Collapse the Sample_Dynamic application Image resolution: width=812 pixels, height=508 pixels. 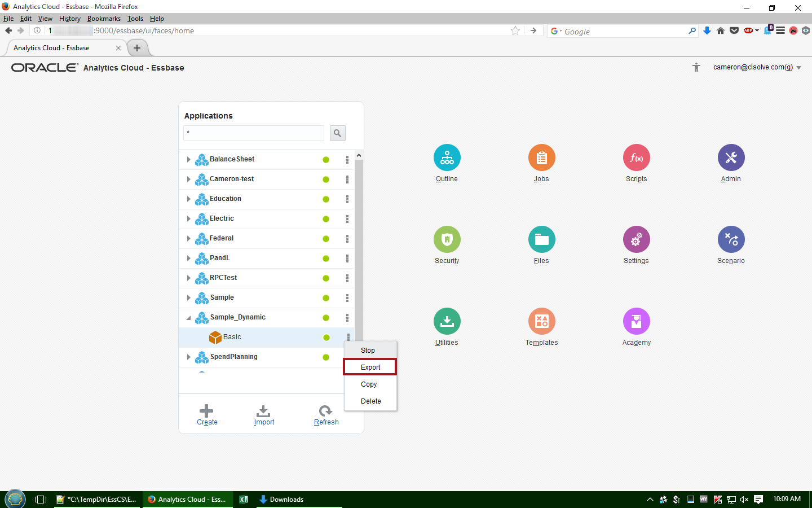tap(188, 318)
